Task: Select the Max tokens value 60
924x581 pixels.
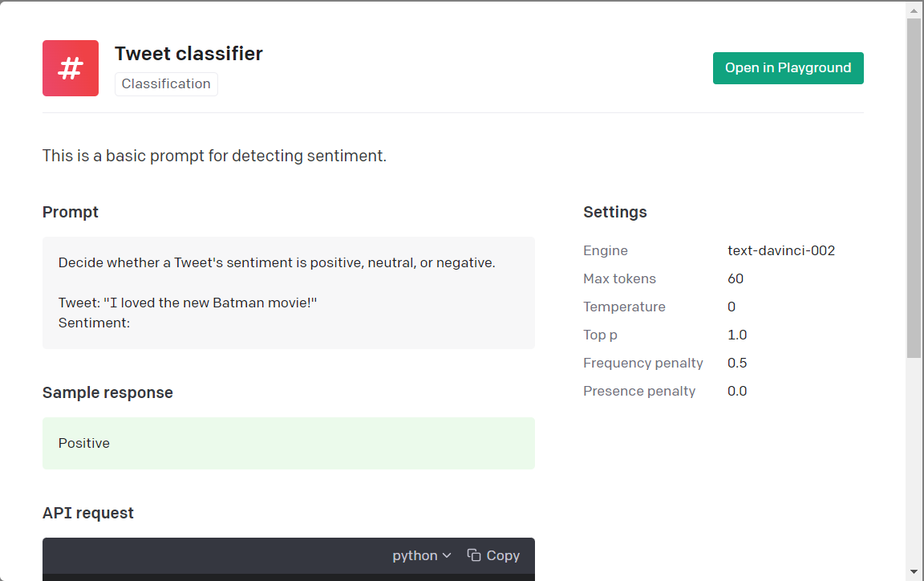Action: [x=737, y=278]
